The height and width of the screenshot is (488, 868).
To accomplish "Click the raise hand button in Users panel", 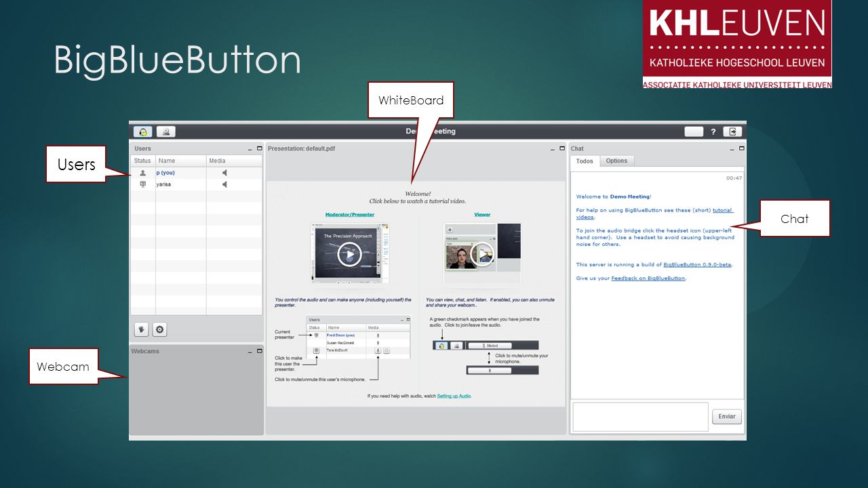I will [142, 329].
